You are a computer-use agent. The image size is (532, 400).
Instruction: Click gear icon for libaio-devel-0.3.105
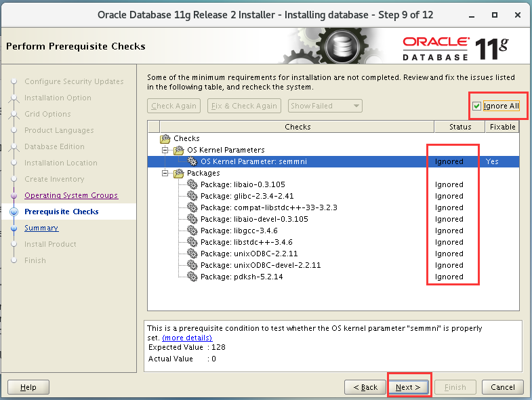pos(192,219)
